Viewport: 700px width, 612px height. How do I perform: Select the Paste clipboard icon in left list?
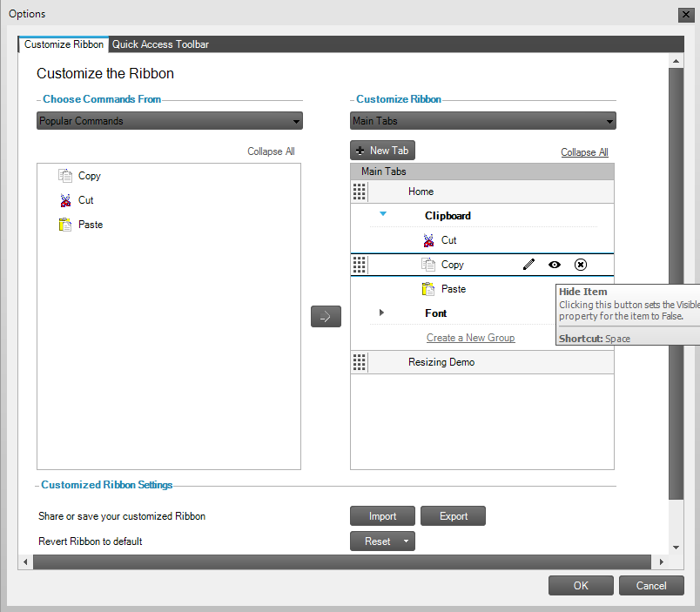[65, 225]
